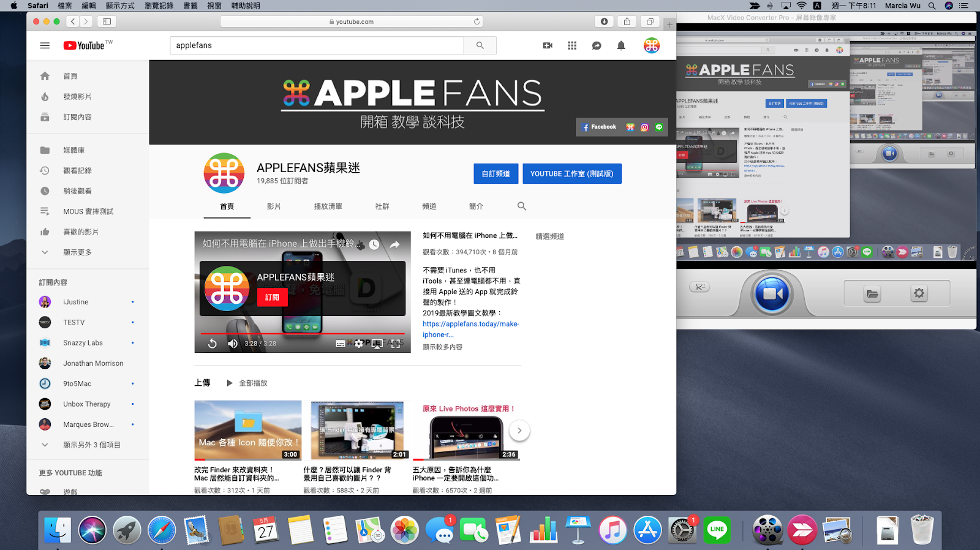Mute the featured video volume
The width and height of the screenshot is (980, 550).
pos(233,344)
